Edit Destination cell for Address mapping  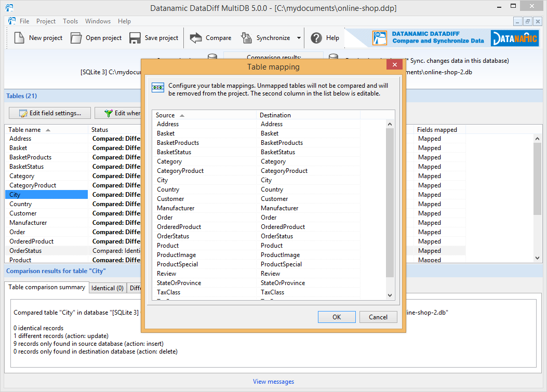309,124
